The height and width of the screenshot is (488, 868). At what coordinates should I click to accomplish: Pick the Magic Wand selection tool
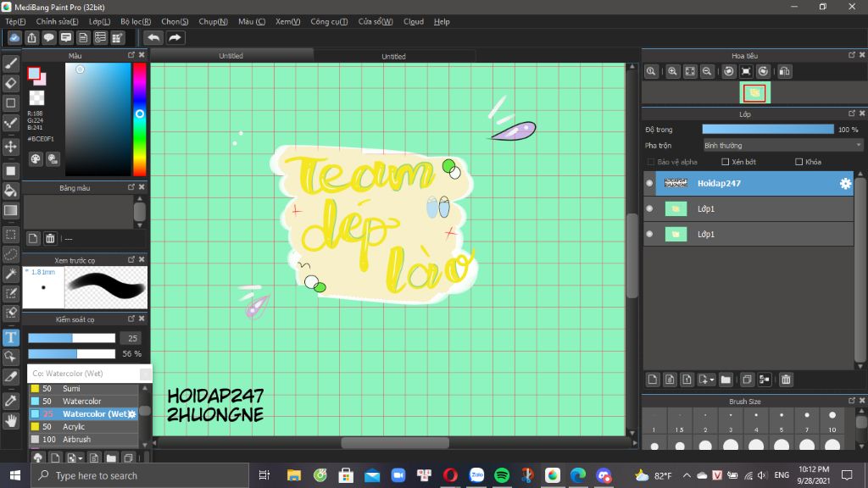(x=11, y=274)
